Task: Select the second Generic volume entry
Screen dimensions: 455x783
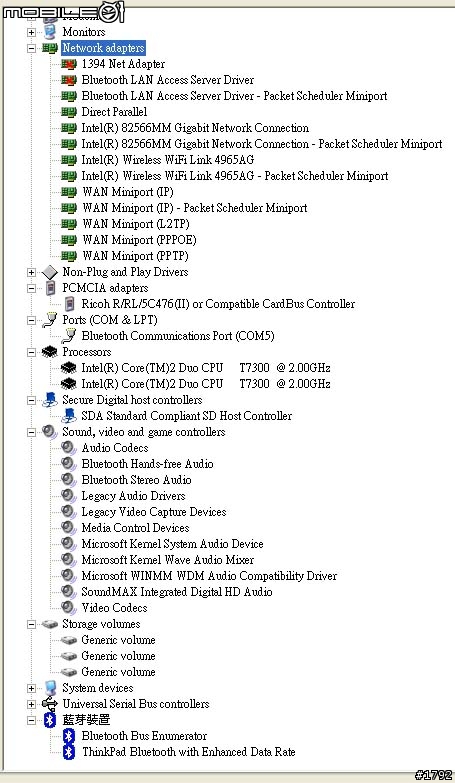Action: click(x=118, y=656)
